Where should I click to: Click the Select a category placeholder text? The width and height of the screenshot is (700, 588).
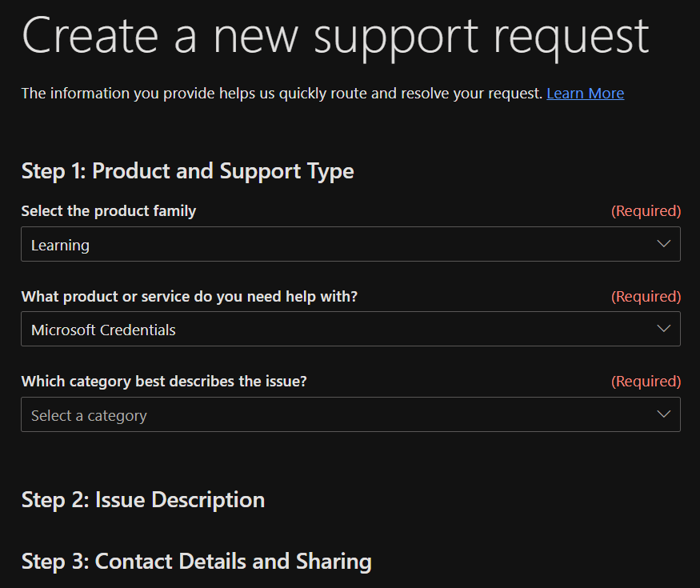(x=89, y=415)
